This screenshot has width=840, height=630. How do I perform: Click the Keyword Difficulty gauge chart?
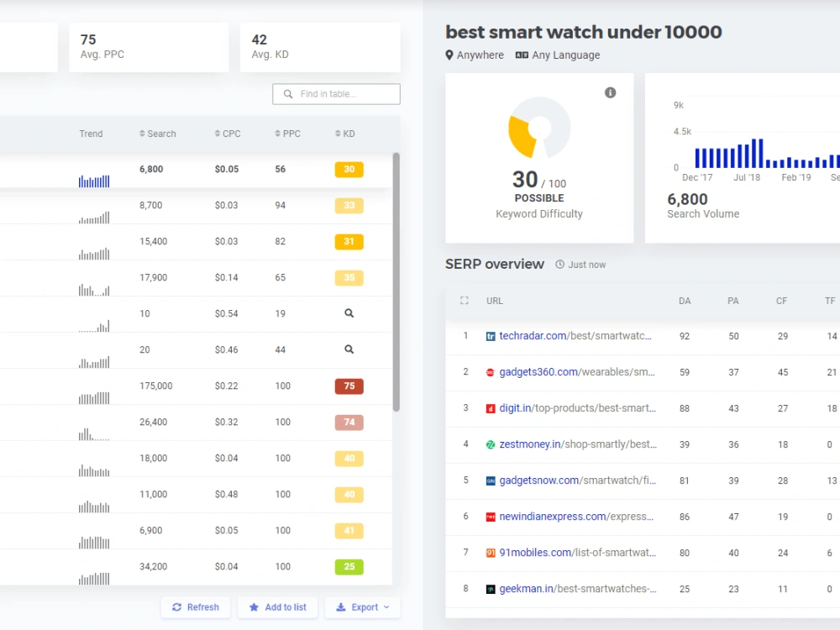click(x=539, y=128)
